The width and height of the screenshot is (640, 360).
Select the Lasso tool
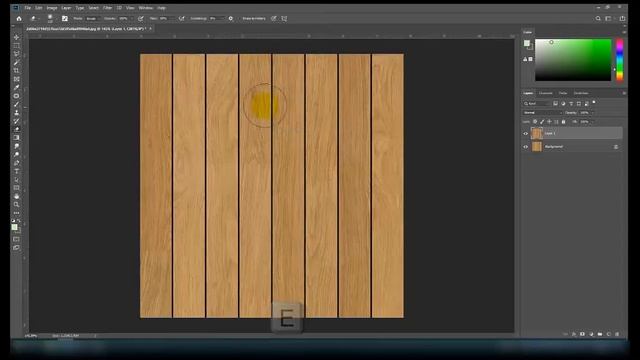point(16,54)
